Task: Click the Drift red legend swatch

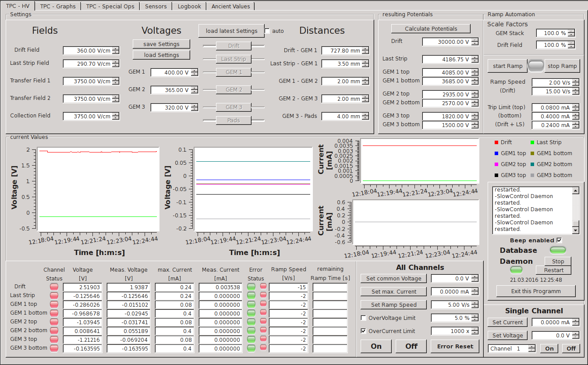Action: pos(496,142)
